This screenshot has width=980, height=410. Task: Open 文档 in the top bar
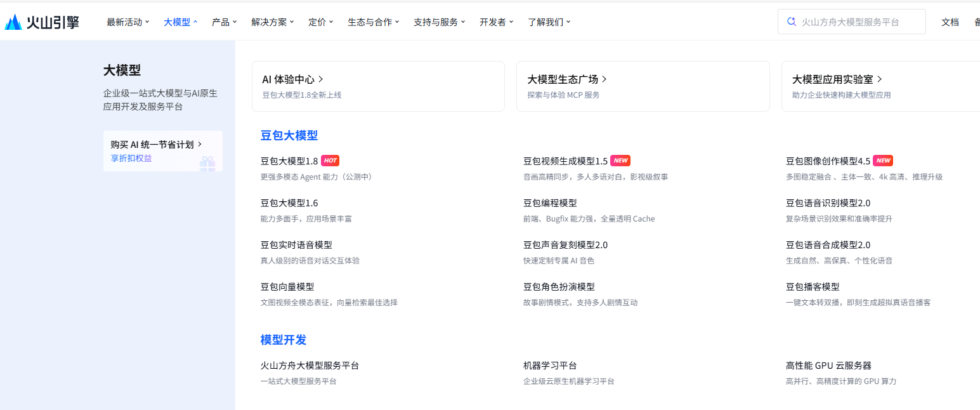pos(950,22)
